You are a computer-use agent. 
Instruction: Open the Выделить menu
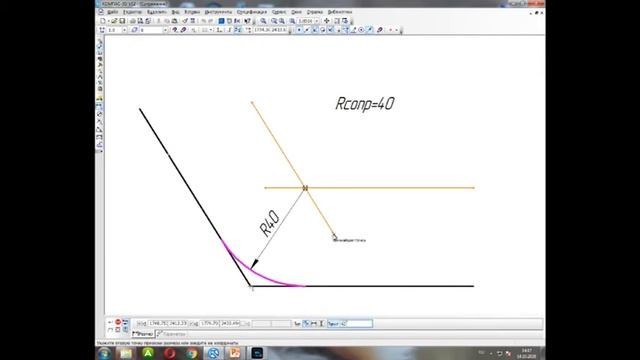[157, 12]
